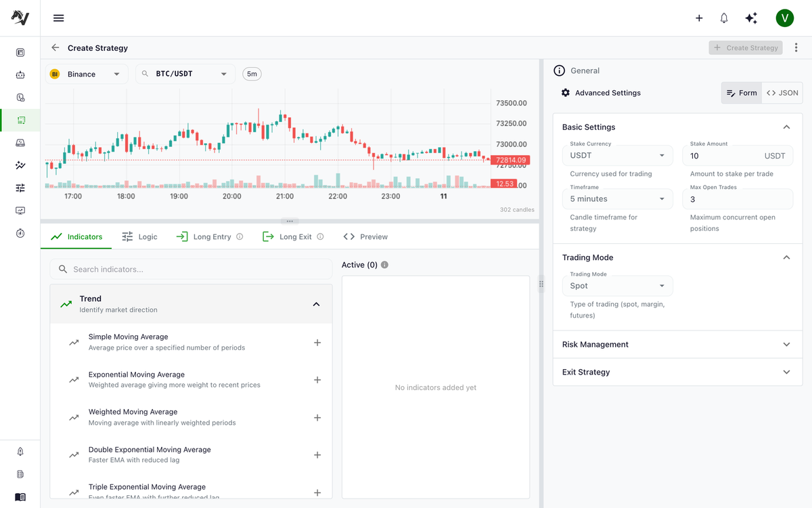
Task: Click the 302 candles label
Action: 517,210
